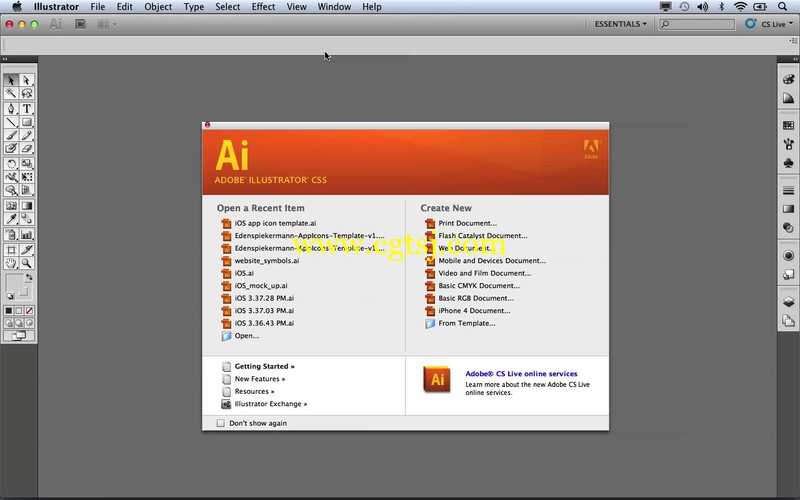Open the ESSENTIALS workspace dropdown

pos(620,24)
